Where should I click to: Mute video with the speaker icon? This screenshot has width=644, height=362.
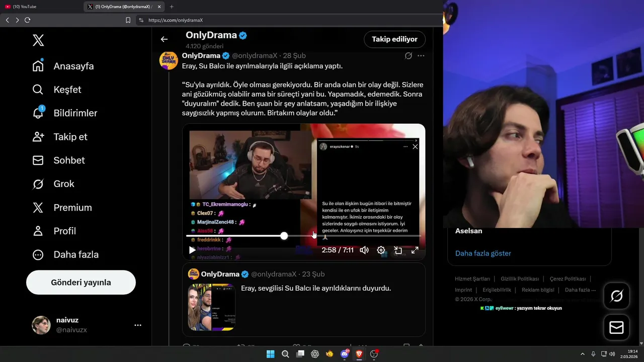(364, 250)
